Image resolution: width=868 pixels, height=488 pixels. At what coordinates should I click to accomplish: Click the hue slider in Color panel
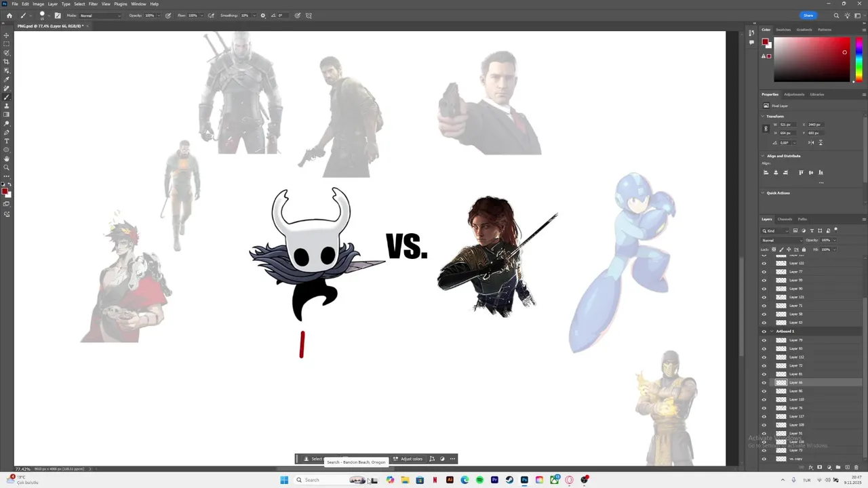point(859,60)
